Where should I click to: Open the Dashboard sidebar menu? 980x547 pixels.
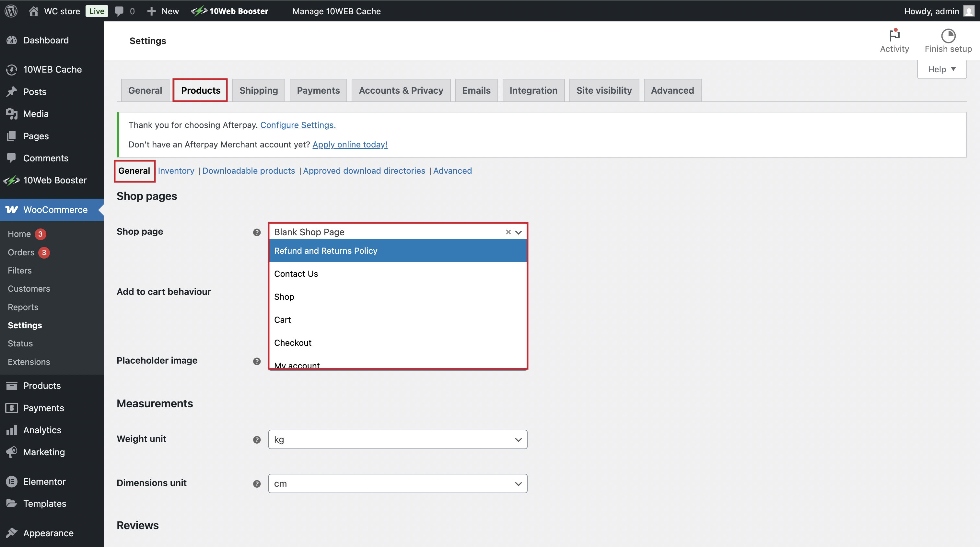pos(46,40)
